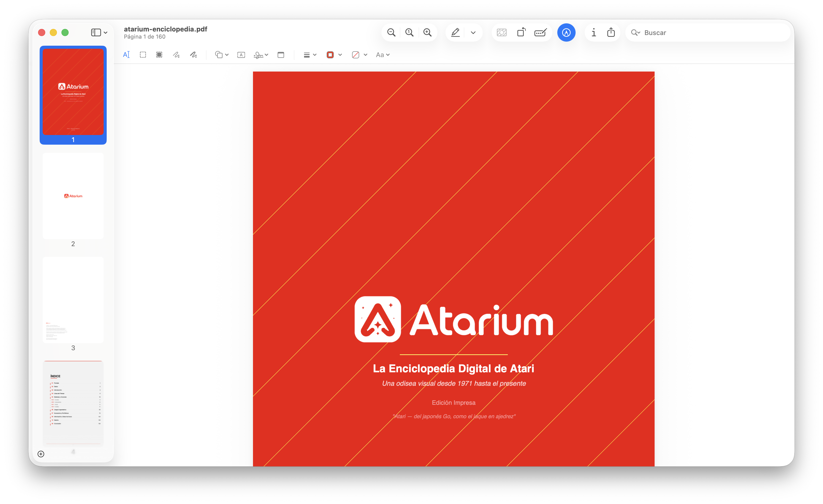Open the Índice page 4 thumbnail

pyautogui.click(x=73, y=403)
